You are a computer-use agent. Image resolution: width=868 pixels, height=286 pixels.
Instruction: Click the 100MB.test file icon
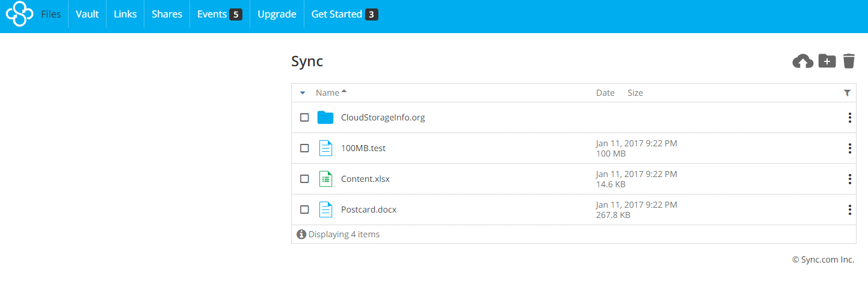[325, 148]
